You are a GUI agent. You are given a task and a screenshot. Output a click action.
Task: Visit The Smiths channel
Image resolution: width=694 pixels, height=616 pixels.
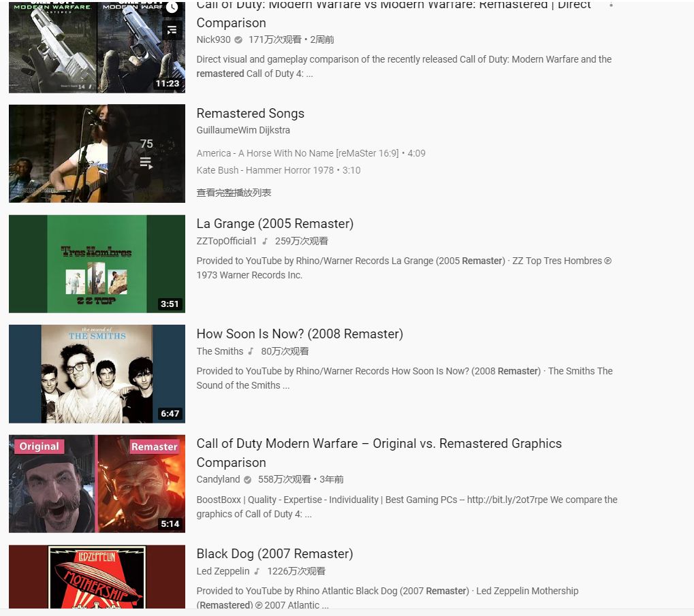tap(219, 351)
